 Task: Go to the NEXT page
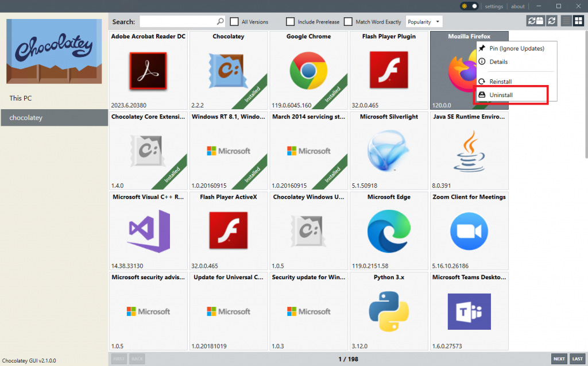tap(559, 359)
